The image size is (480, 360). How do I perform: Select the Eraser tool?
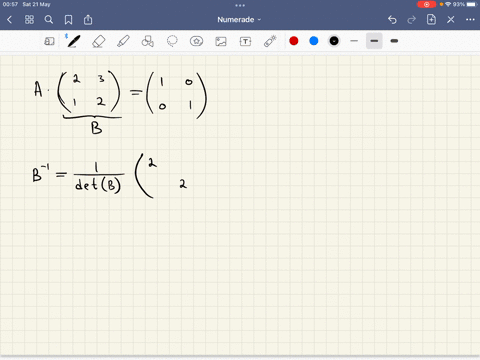98,41
